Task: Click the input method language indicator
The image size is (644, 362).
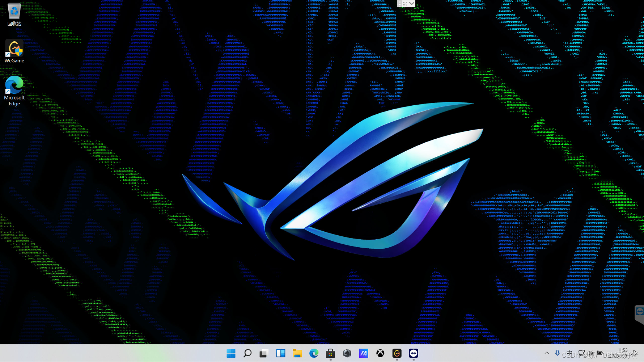Action: pyautogui.click(x=569, y=353)
